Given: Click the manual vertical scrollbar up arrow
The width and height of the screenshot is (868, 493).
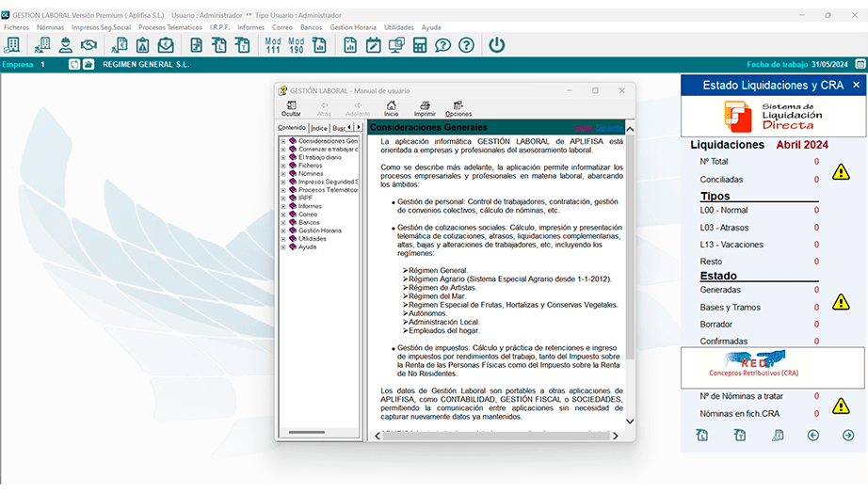Looking at the screenshot, I should pyautogui.click(x=630, y=129).
